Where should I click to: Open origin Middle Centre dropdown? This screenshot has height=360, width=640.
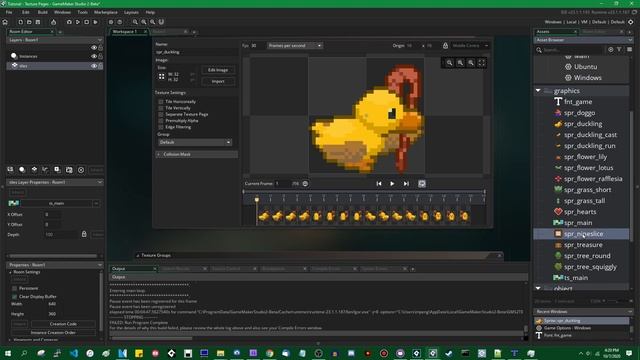pos(470,46)
